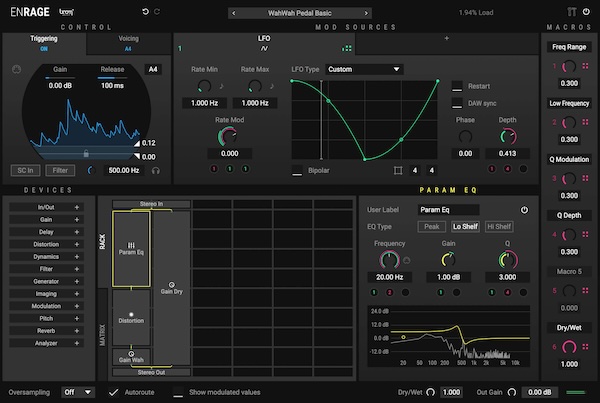Open the tuning fork settings icon
The height and width of the screenshot is (403, 600).
click(572, 12)
